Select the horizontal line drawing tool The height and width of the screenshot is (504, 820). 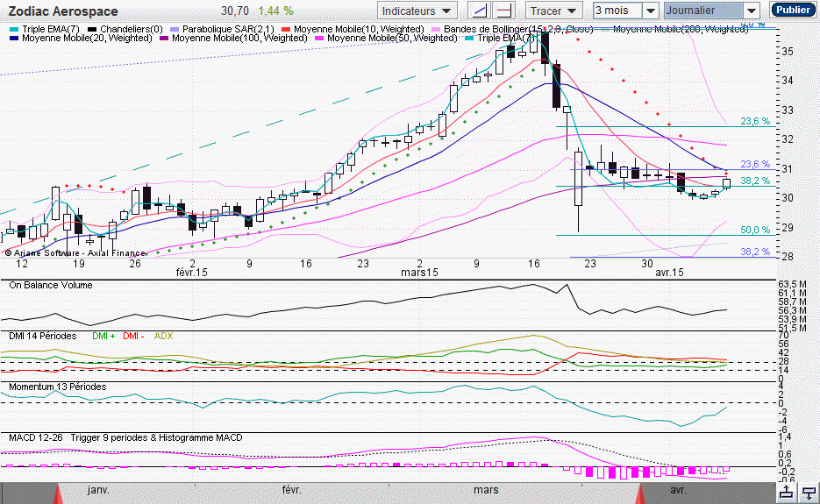tap(504, 11)
